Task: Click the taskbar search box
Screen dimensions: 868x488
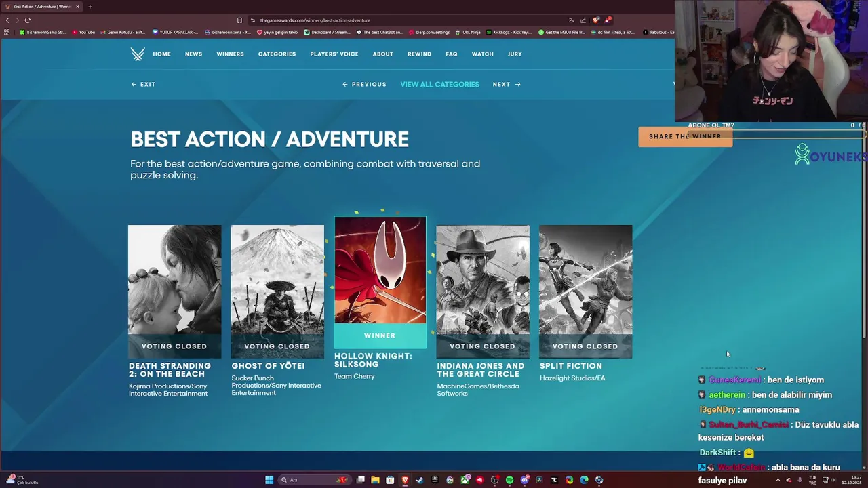Action: [315, 480]
